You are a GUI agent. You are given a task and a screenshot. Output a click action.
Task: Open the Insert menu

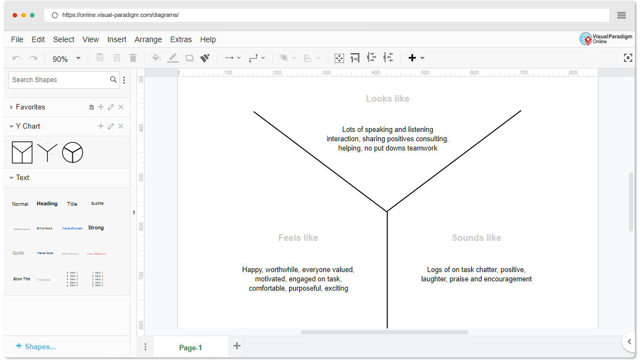point(117,39)
